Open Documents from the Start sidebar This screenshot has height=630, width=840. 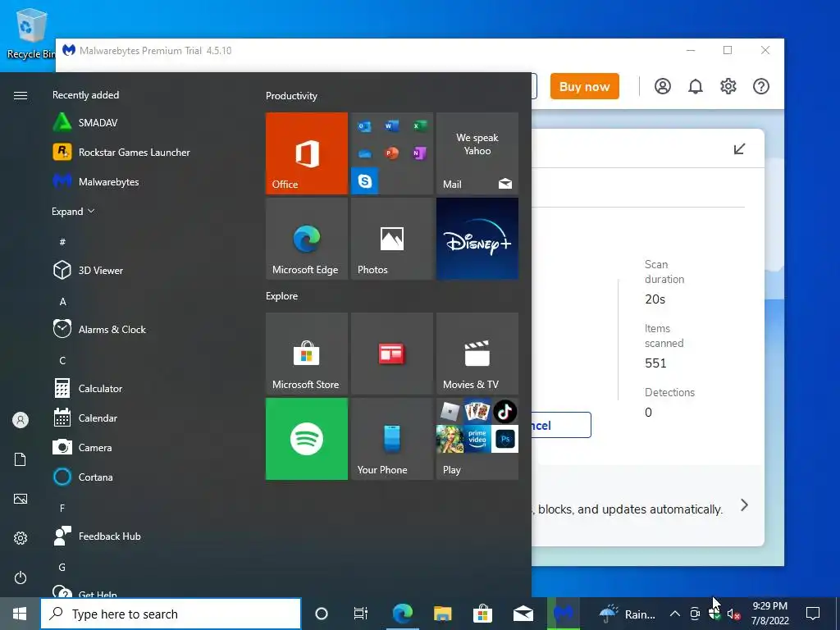tap(21, 459)
